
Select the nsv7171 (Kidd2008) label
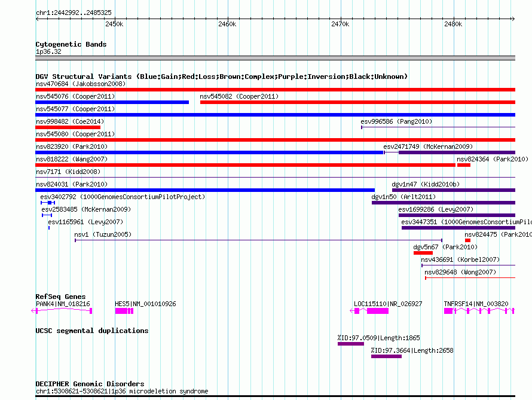pyautogui.click(x=68, y=172)
